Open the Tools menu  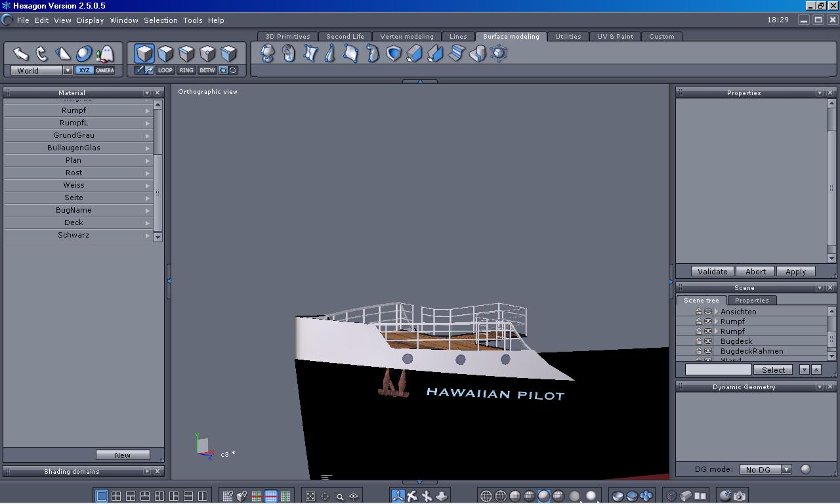192,20
